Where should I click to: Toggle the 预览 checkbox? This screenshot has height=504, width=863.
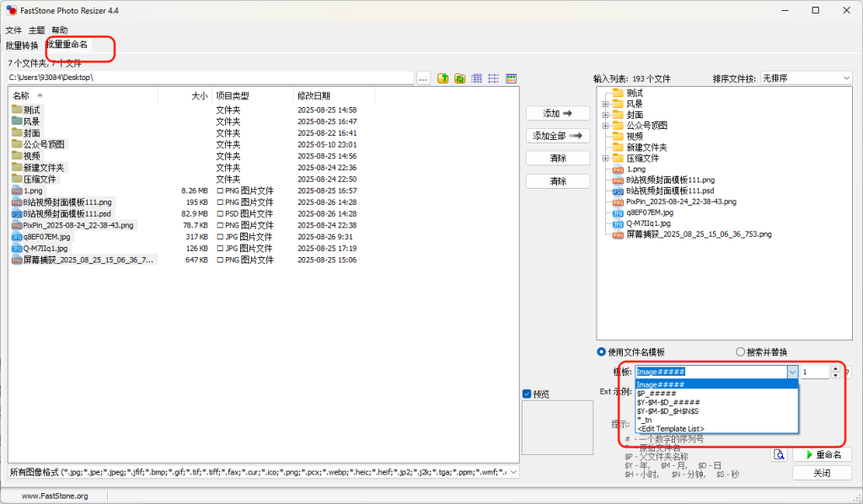pos(528,394)
